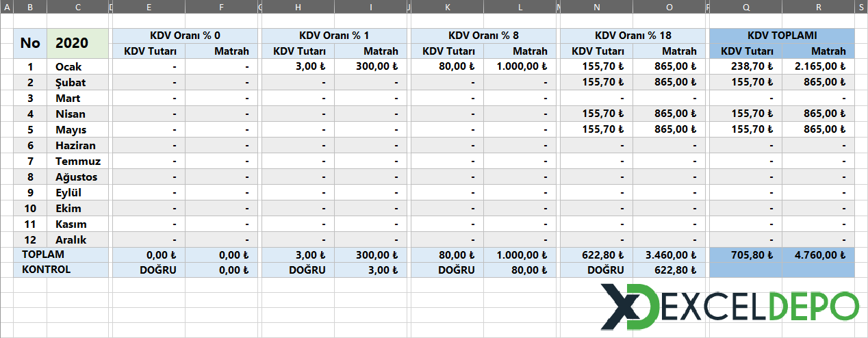Select the "KDV TOPLAMI" header cell
The height and width of the screenshot is (338, 868).
coord(782,36)
